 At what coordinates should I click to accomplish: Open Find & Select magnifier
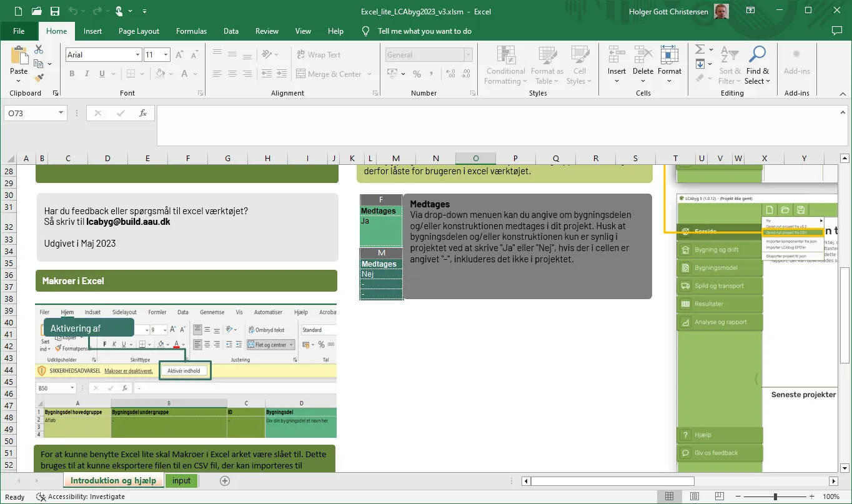757,65
